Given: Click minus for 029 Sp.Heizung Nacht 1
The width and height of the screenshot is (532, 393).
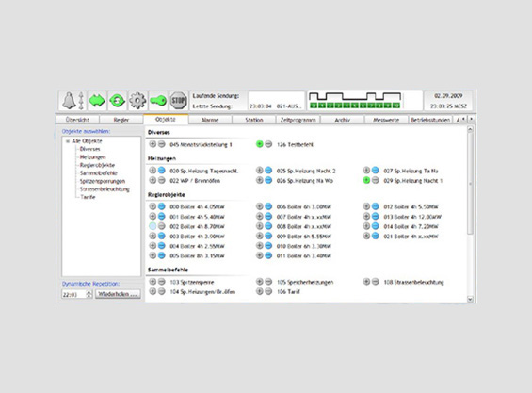Looking at the screenshot, I should pos(376,180).
